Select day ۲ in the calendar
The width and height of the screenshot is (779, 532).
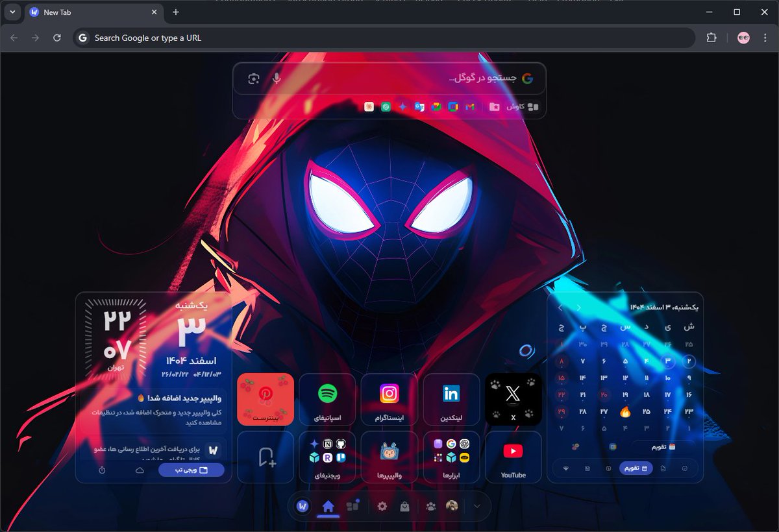point(689,361)
